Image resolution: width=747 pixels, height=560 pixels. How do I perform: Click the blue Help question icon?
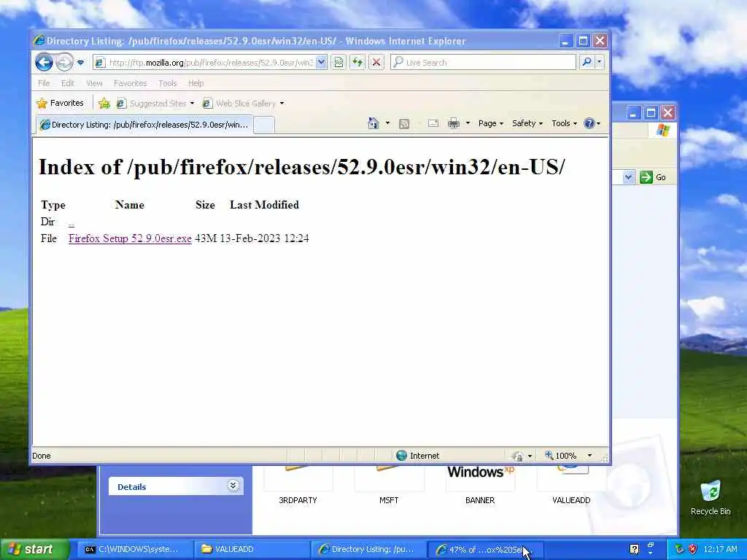pyautogui.click(x=589, y=123)
